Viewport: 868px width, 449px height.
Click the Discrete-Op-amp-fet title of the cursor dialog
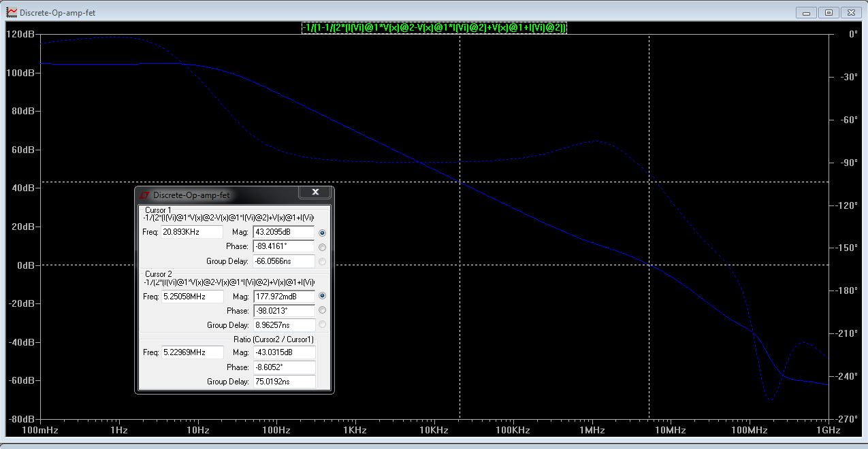click(191, 195)
